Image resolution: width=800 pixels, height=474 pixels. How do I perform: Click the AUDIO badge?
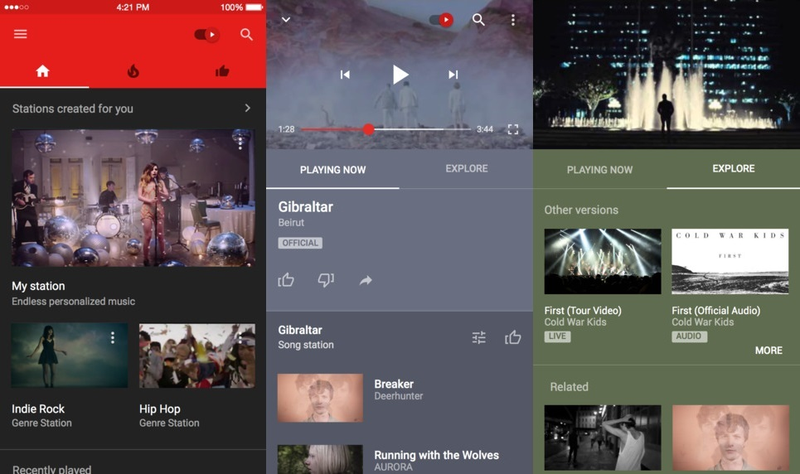pos(689,337)
